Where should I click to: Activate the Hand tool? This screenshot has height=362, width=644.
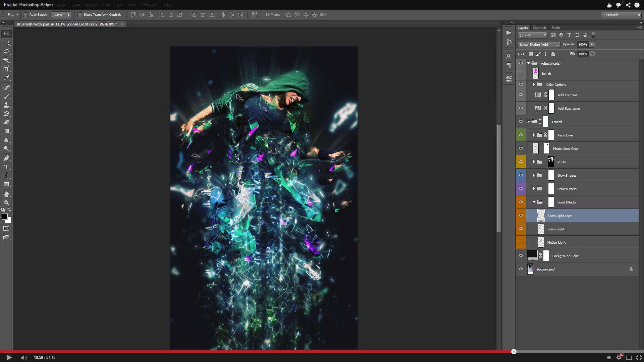[x=6, y=194]
